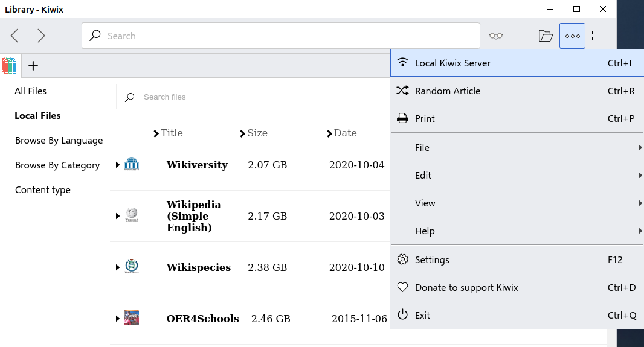Click the 2020-10-10 date cell
Image resolution: width=644 pixels, height=347 pixels.
tap(356, 267)
